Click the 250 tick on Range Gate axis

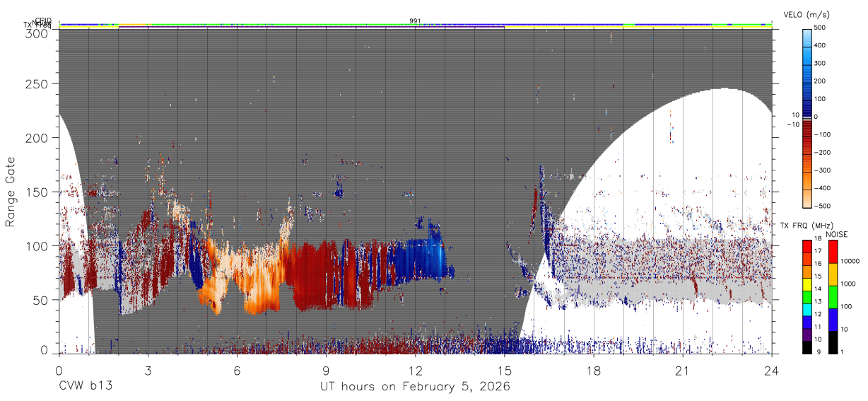click(x=36, y=83)
